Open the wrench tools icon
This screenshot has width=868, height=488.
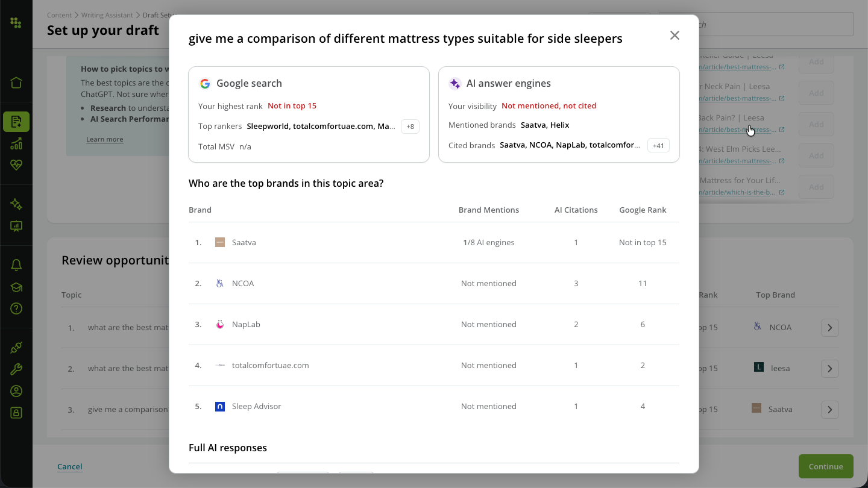click(16, 369)
